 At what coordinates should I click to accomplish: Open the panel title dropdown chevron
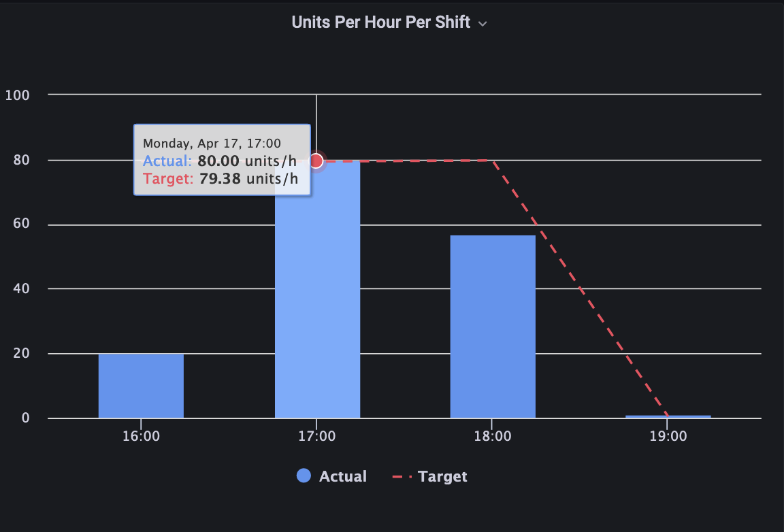coord(483,23)
